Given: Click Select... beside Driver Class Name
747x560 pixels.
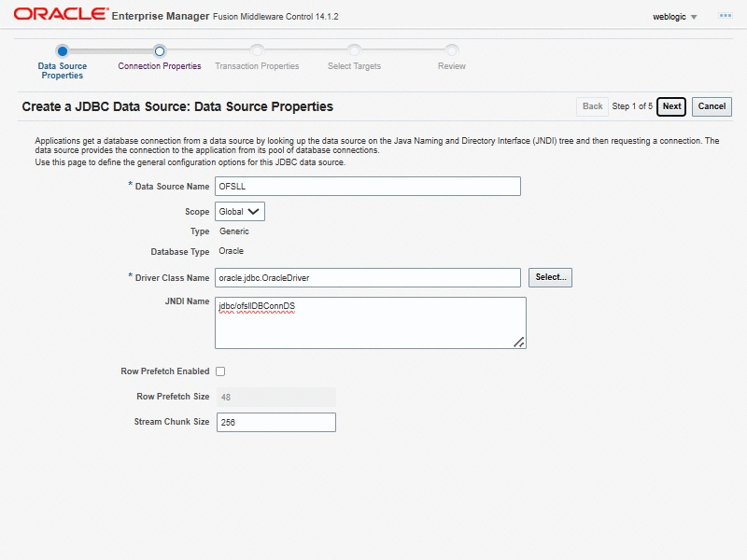Looking at the screenshot, I should [550, 277].
